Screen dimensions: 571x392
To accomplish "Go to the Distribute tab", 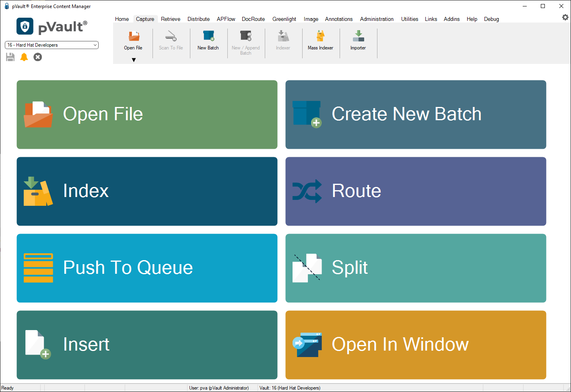I will point(198,19).
